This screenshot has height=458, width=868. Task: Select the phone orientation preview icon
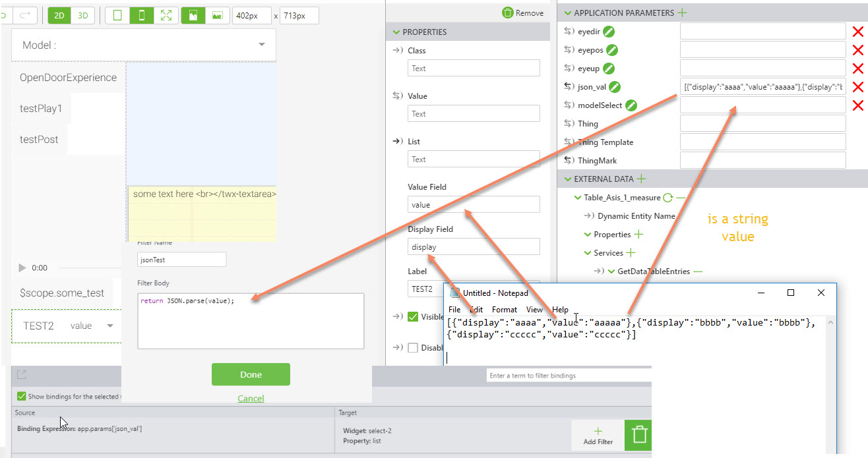pos(142,14)
